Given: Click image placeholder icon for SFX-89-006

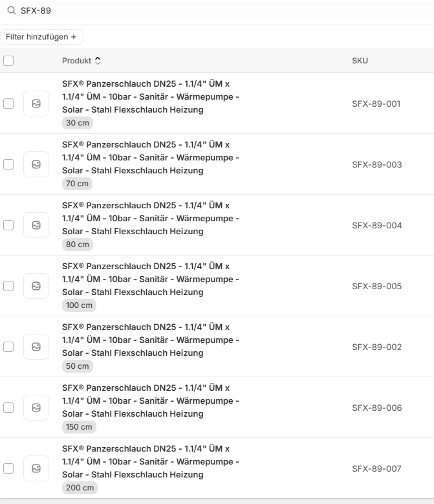Looking at the screenshot, I should point(36,408).
